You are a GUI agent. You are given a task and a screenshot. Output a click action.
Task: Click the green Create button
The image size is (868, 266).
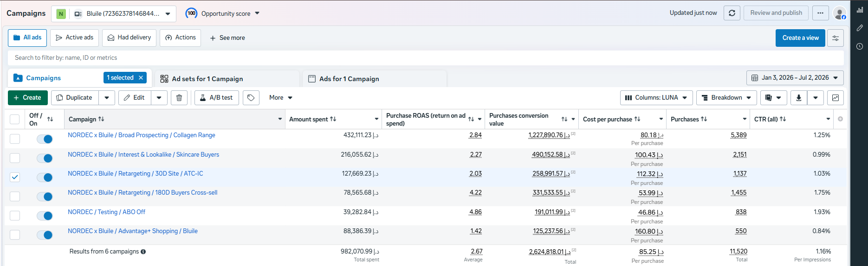tap(27, 98)
